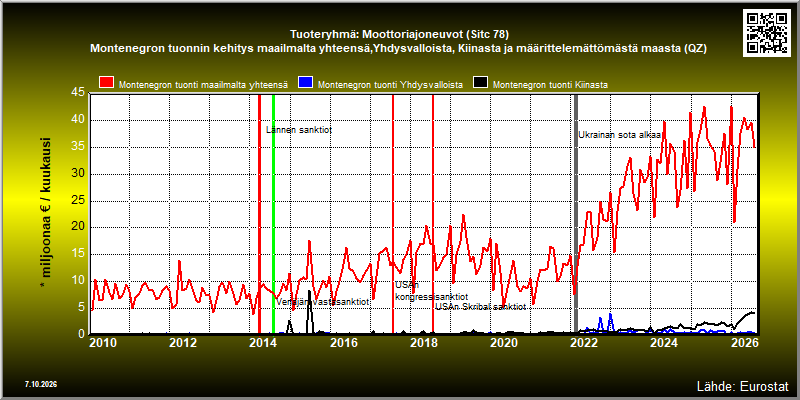Click the x-axis year 2012
This screenshot has width=800, height=400.
point(183,342)
